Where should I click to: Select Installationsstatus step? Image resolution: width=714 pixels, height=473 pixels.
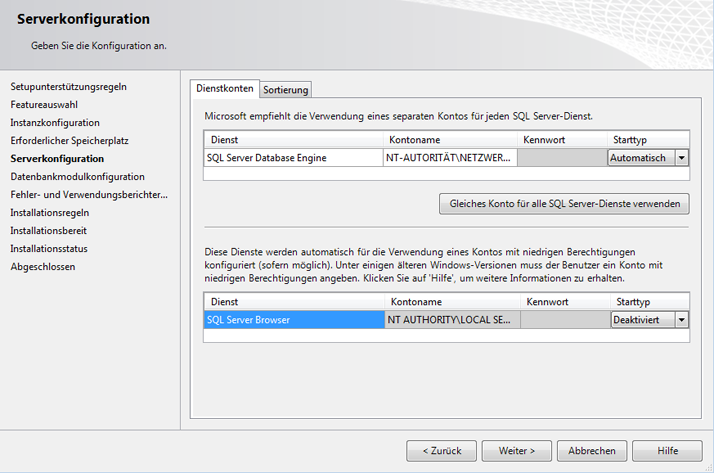[x=49, y=249]
